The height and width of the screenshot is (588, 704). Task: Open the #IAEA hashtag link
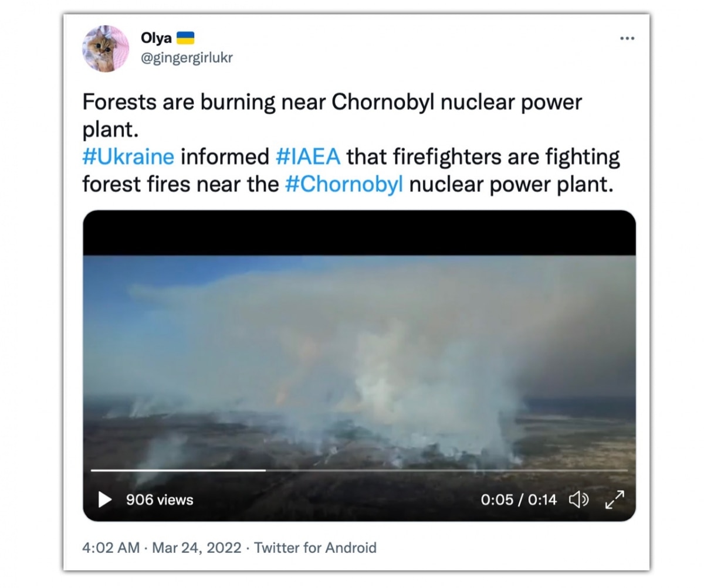[308, 157]
